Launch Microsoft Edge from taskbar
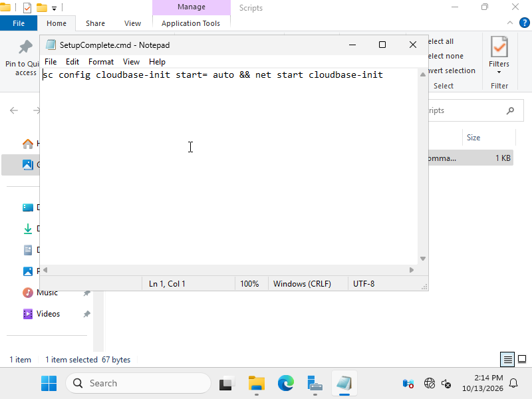 286,384
